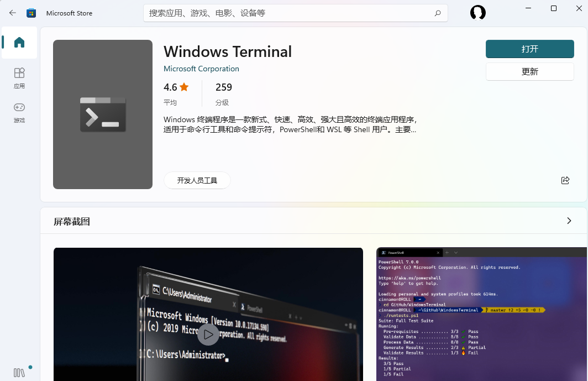This screenshot has width=588, height=381.
Task: Click the Microsoft Store logo icon
Action: [x=31, y=13]
